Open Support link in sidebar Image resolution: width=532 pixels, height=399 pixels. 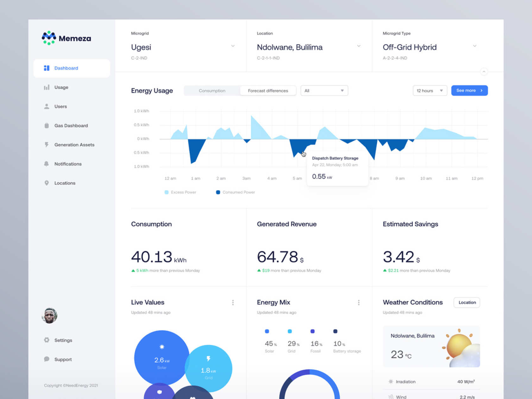pos(63,359)
